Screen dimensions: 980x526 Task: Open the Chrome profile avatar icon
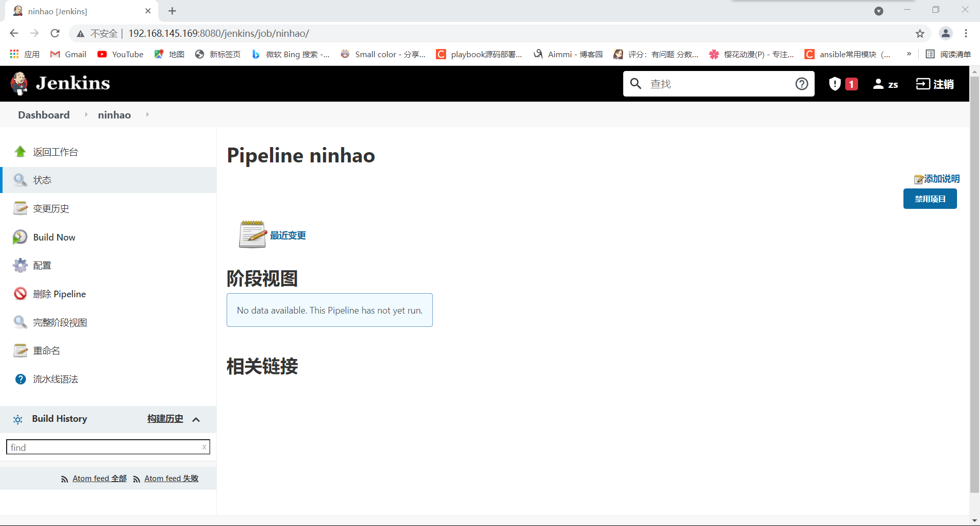(x=946, y=34)
